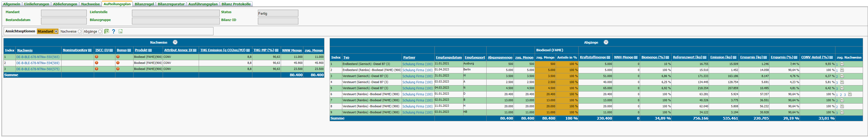Click orange zug. Menge cell showing 20.400

coord(545,94)
